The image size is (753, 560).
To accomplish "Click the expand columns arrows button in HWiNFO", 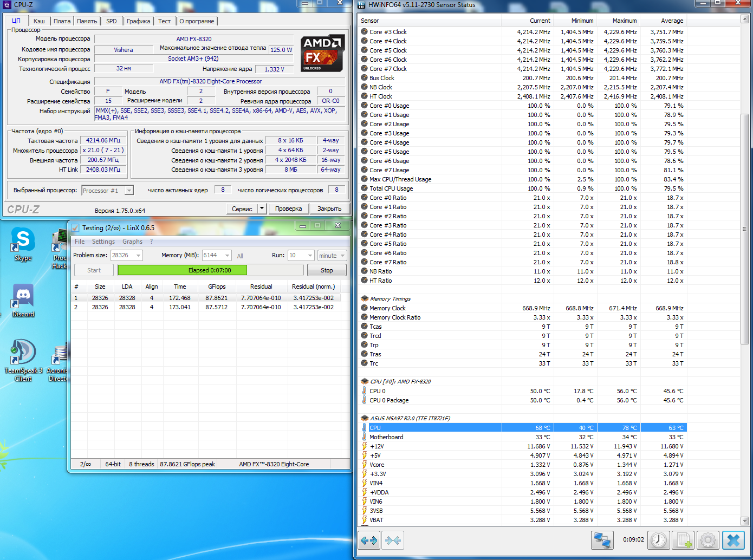I will pyautogui.click(x=369, y=540).
